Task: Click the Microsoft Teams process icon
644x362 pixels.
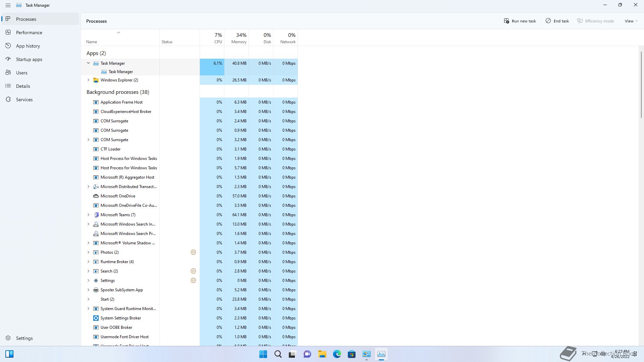Action: point(96,215)
